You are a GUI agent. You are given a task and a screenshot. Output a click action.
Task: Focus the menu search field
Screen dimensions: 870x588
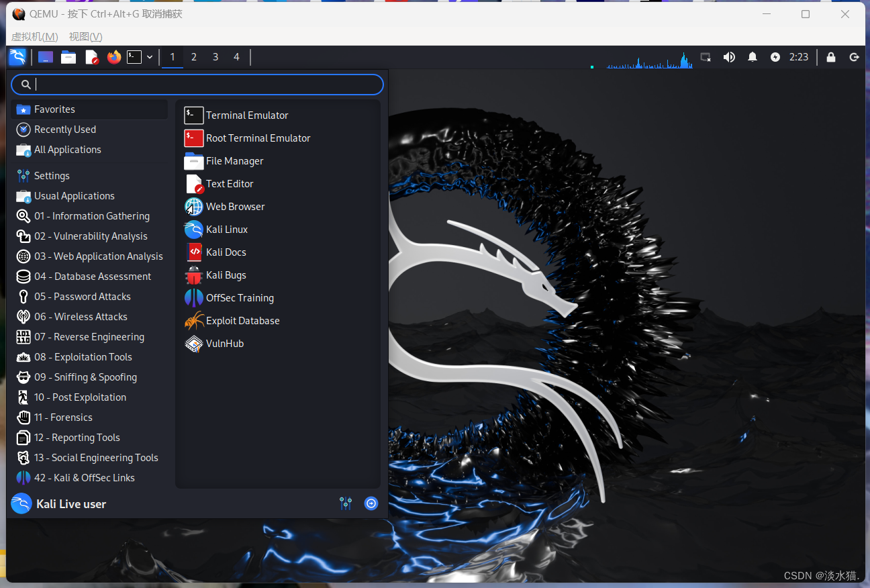(x=197, y=84)
